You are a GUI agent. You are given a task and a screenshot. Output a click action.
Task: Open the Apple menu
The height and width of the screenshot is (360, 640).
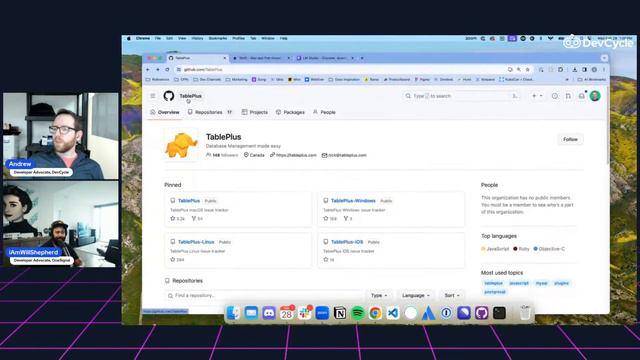[129, 38]
